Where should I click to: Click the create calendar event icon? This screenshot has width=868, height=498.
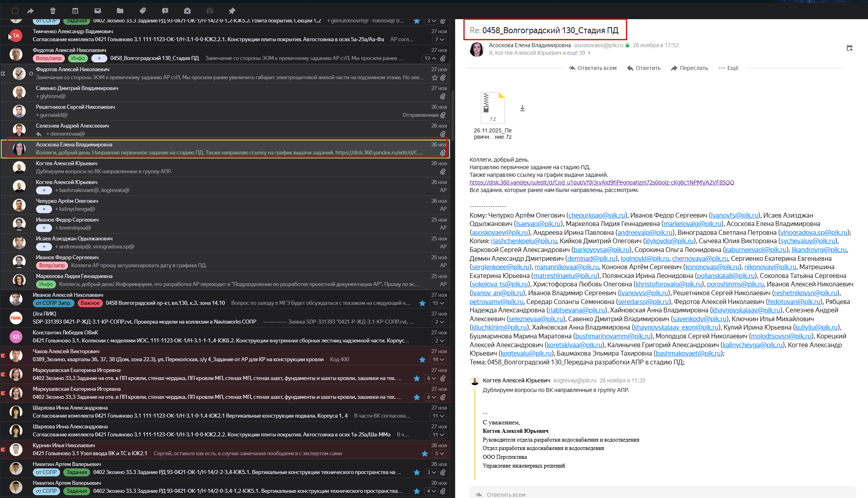coord(850,48)
